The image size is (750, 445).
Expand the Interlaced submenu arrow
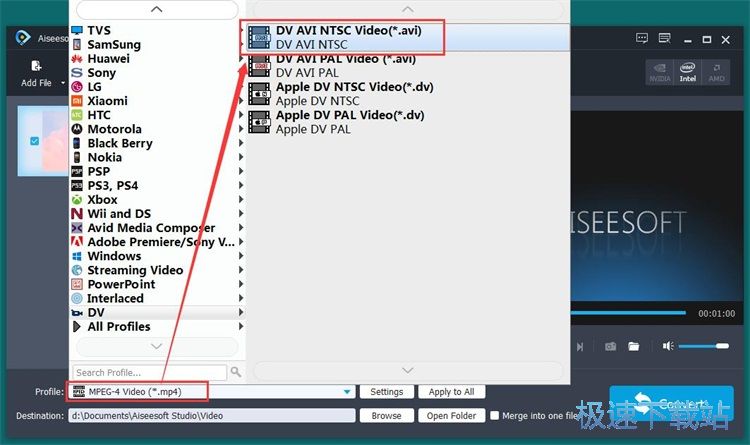[x=241, y=298]
